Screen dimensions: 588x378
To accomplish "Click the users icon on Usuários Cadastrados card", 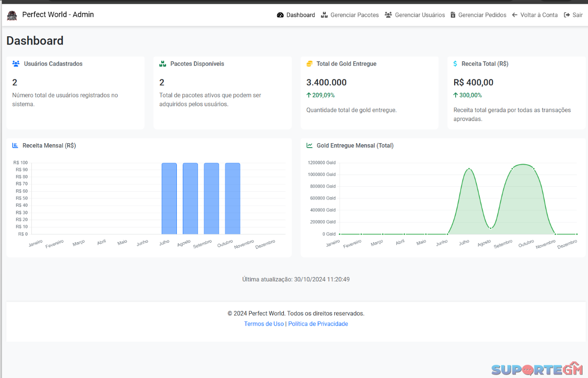I will (16, 64).
